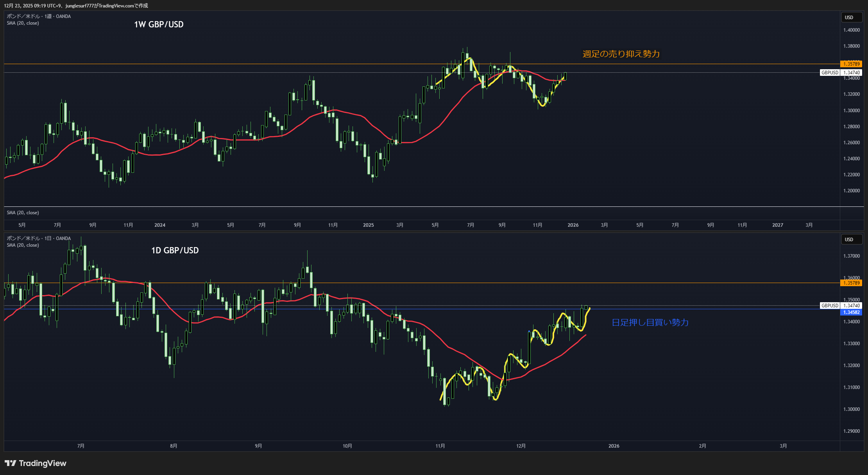
Task: Click 2026 label on daily time axis
Action: (x=614, y=446)
